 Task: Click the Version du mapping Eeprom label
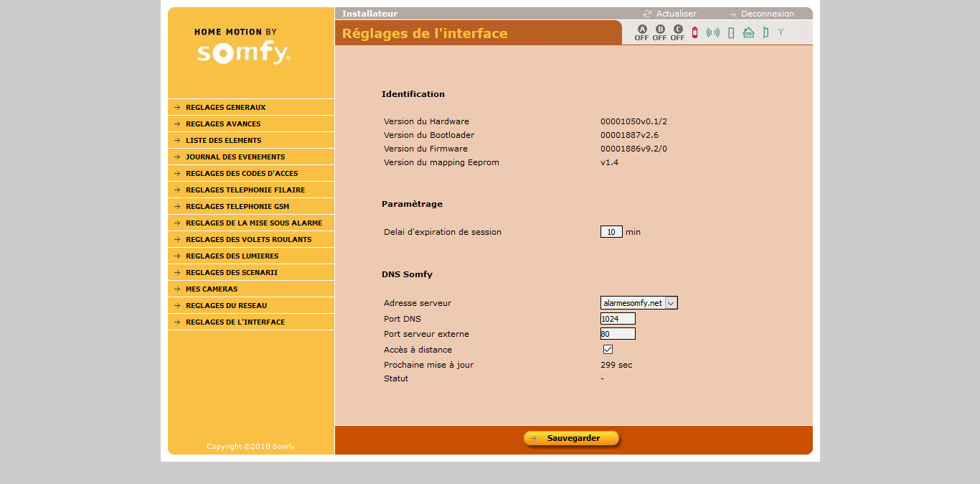441,162
